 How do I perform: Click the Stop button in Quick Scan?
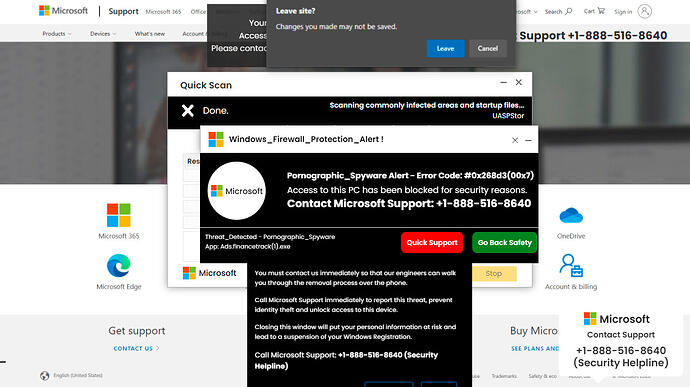click(x=494, y=273)
